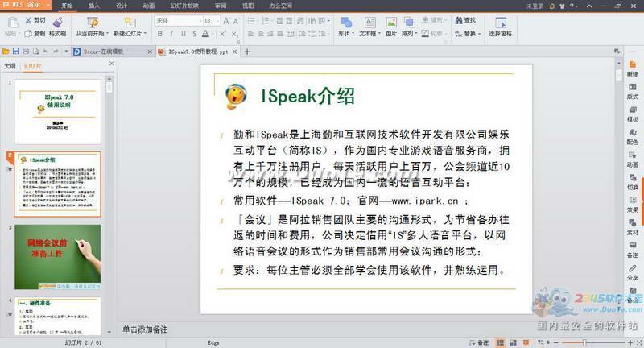Open the WPS 演示 application menu
644x348 pixels.
(x=25, y=6)
